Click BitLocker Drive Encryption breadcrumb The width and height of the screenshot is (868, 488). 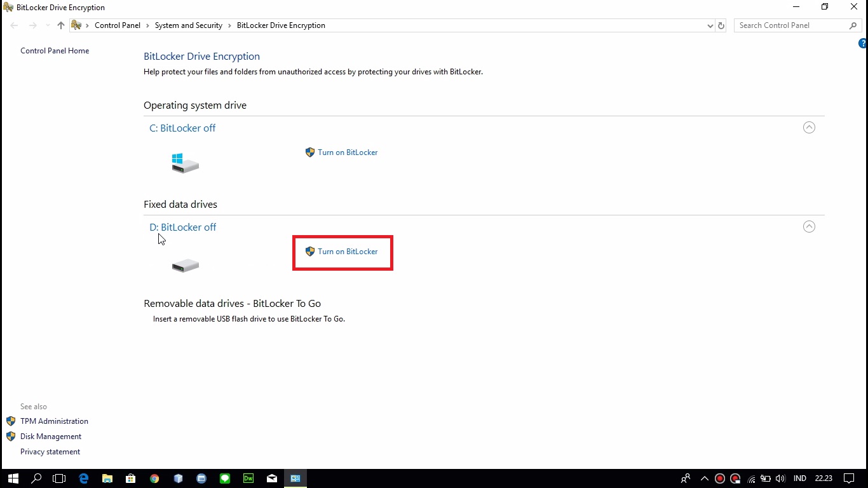tap(281, 25)
